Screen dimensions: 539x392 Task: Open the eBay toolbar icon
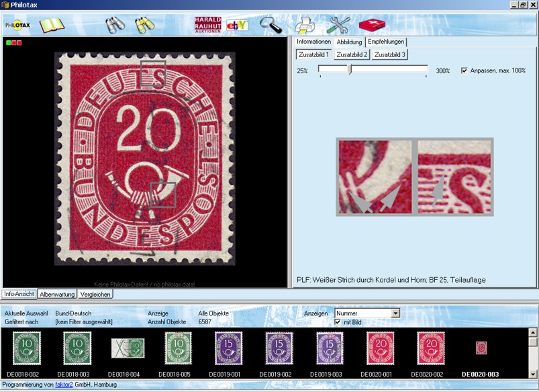237,26
